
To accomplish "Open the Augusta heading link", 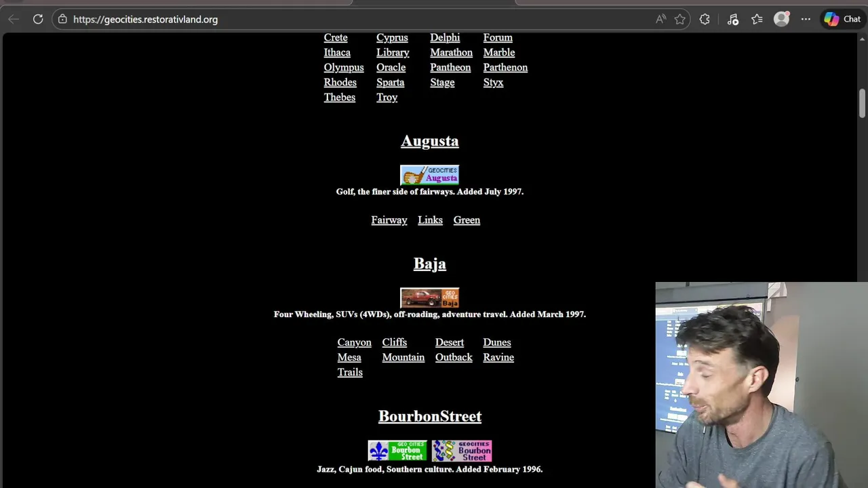I will [x=429, y=141].
